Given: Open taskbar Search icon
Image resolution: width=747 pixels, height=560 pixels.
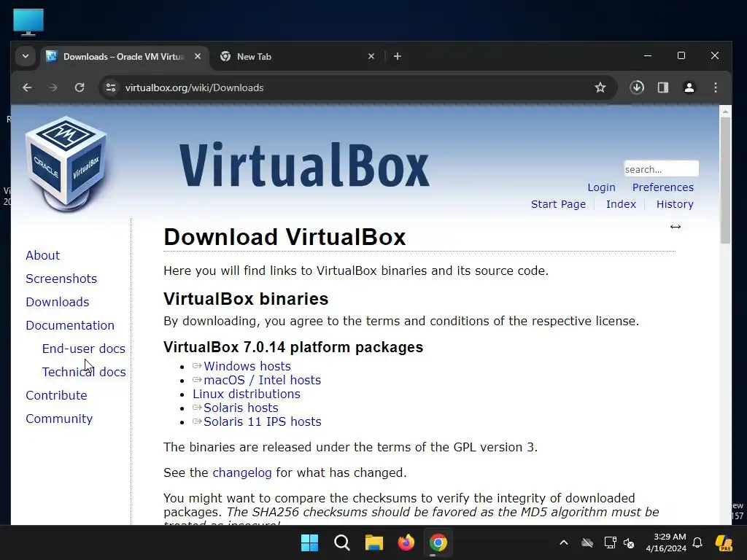Looking at the screenshot, I should tap(342, 542).
